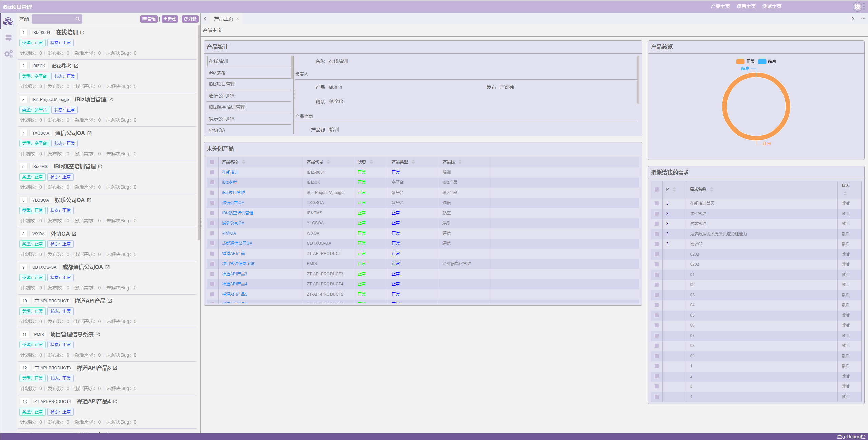This screenshot has width=868, height=440.
Task: Select product card 外协OA title
Action: point(60,234)
